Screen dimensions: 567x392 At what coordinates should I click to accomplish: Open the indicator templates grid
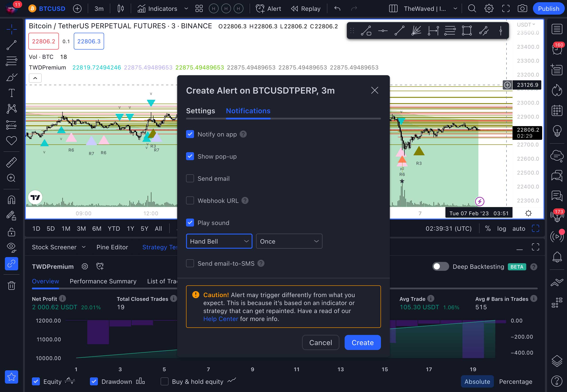[x=199, y=9]
